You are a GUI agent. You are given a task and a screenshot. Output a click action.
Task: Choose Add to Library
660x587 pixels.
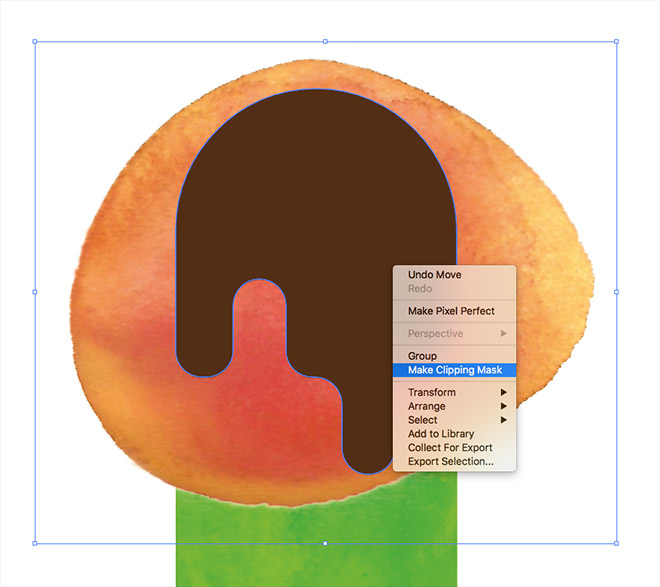point(455,434)
